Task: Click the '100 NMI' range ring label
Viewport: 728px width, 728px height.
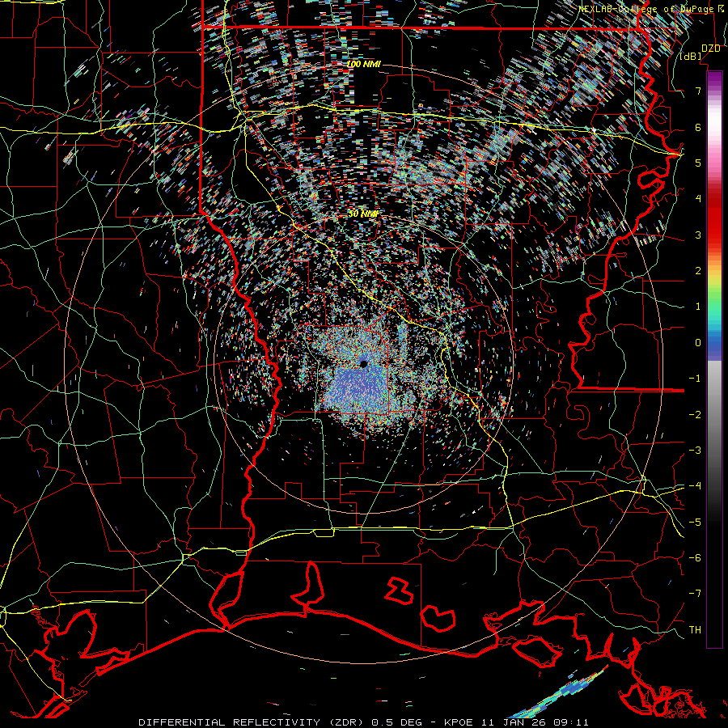Action: coord(363,64)
